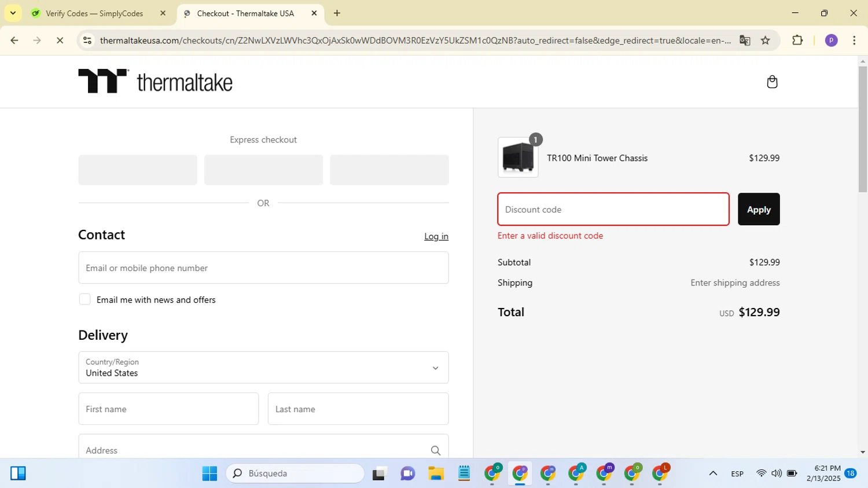Image resolution: width=868 pixels, height=488 pixels.
Task: Expand the Country/Region dropdown
Action: pos(263,368)
